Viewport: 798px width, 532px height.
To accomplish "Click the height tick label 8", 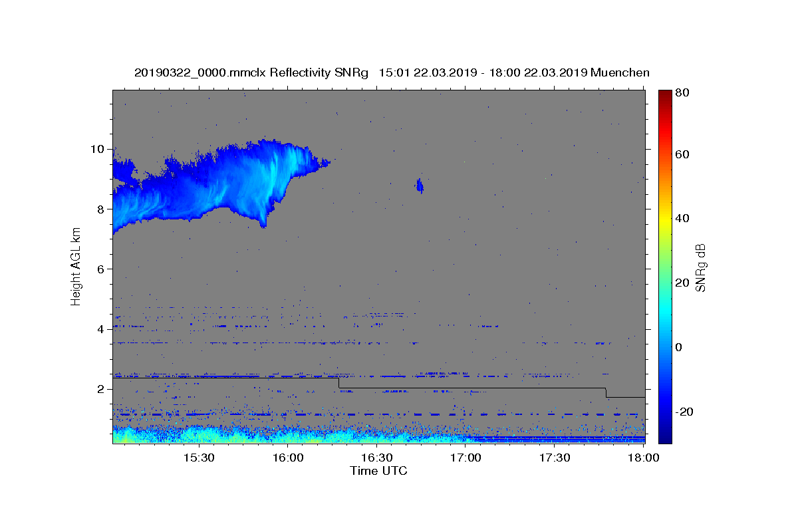I will click(102, 209).
